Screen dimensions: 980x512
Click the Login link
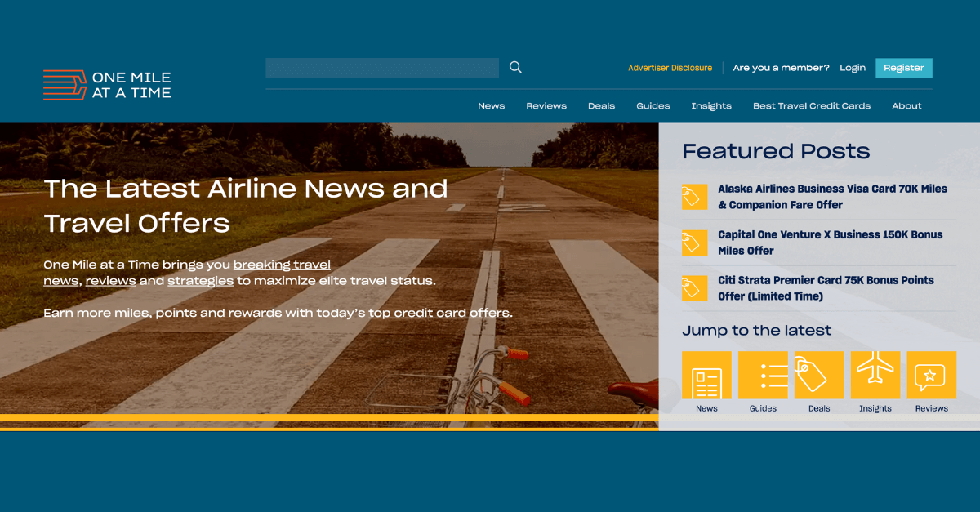tap(853, 68)
